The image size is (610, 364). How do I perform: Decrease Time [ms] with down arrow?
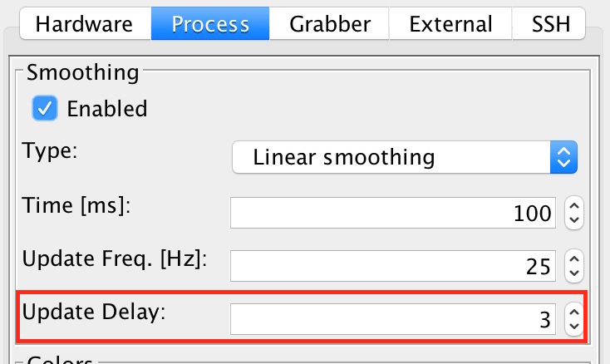(x=573, y=220)
